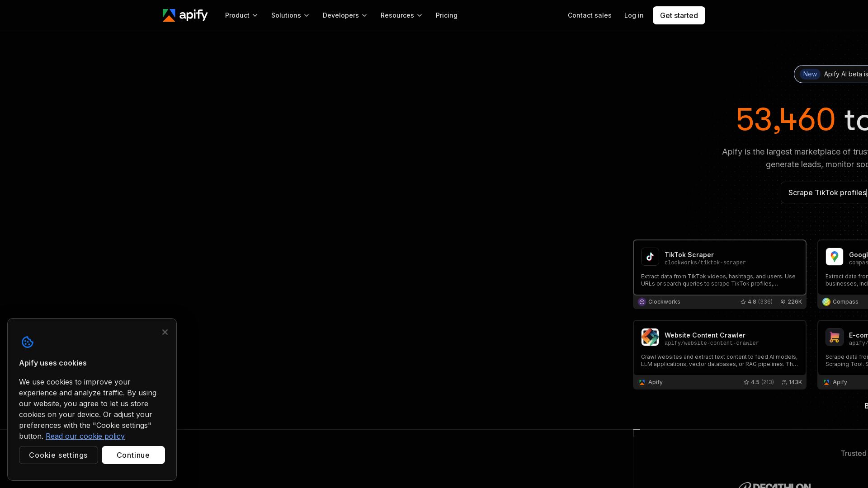Click the TikTok Scraper icon

pos(650,257)
